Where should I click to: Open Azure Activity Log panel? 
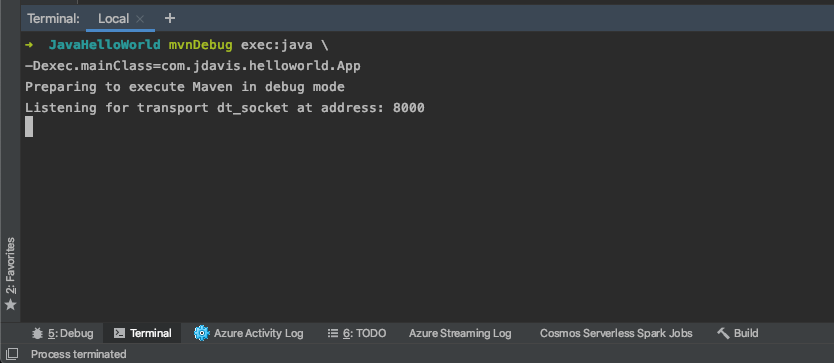tap(248, 333)
